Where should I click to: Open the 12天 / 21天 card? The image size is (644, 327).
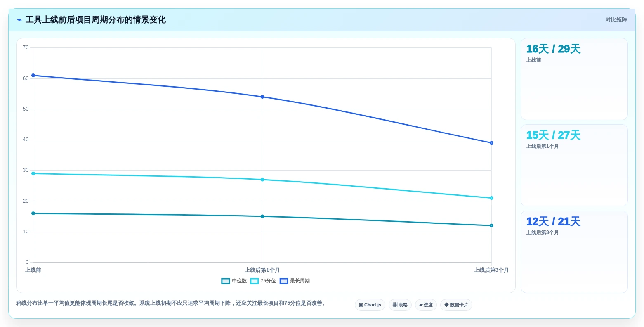point(574,252)
